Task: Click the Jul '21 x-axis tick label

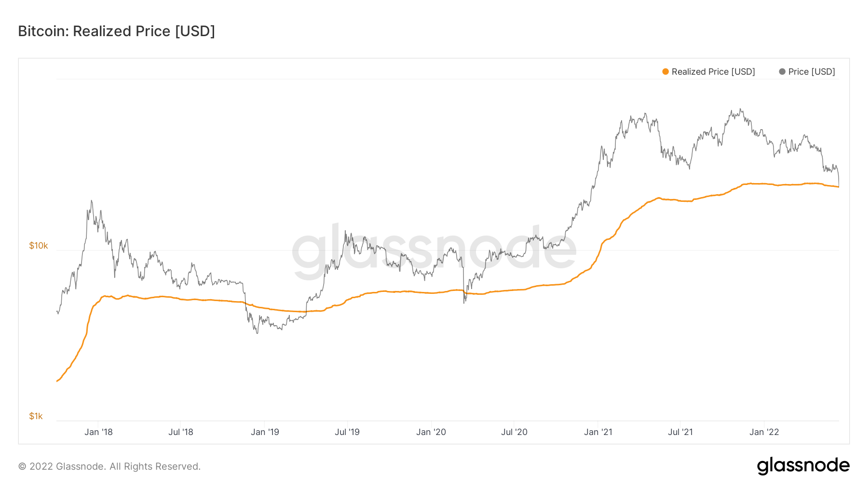Action: tap(680, 432)
